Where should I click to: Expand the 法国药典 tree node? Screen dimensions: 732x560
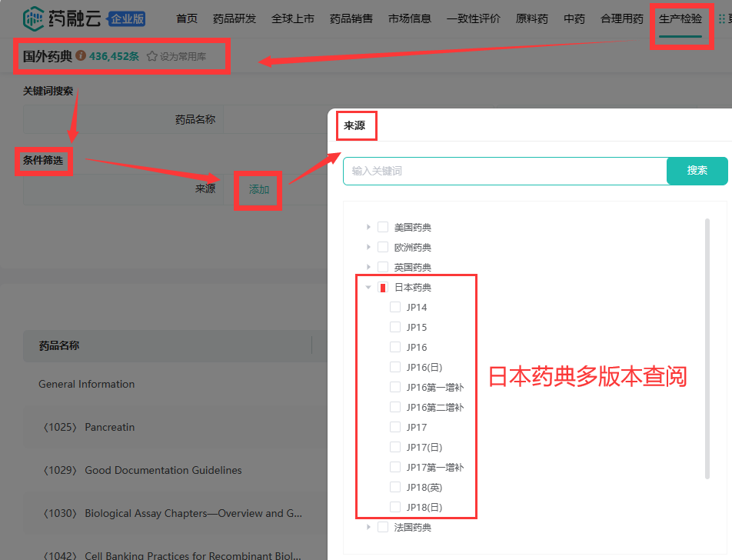(368, 527)
